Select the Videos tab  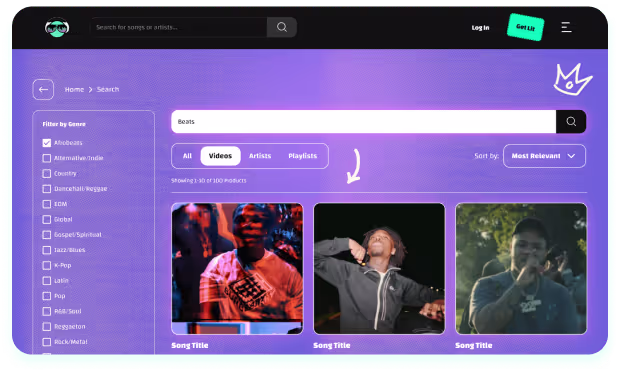click(220, 156)
